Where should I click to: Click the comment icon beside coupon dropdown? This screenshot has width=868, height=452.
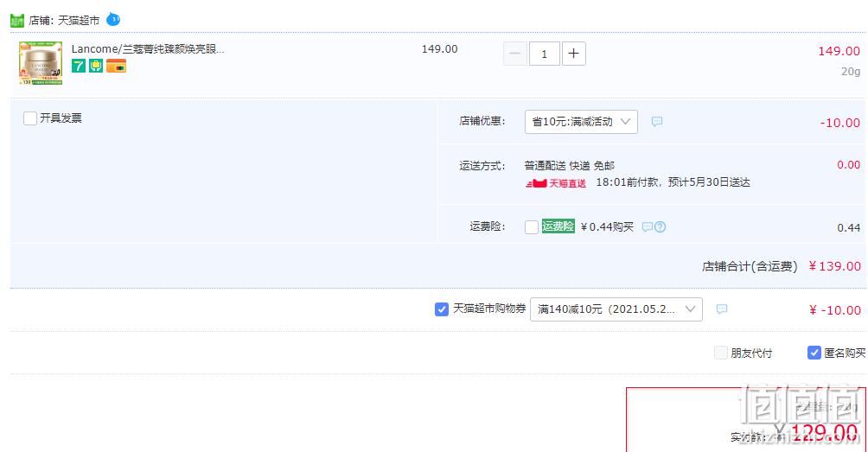point(721,309)
